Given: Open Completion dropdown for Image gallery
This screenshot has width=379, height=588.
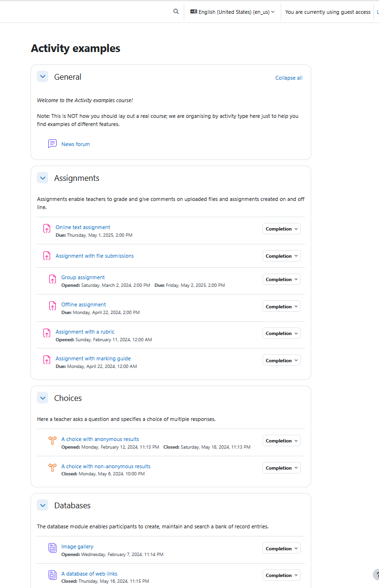Looking at the screenshot, I should coord(282,548).
